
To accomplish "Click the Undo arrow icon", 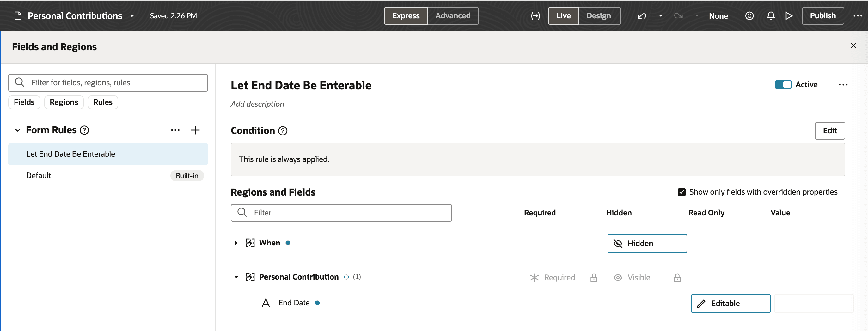I will click(x=642, y=15).
